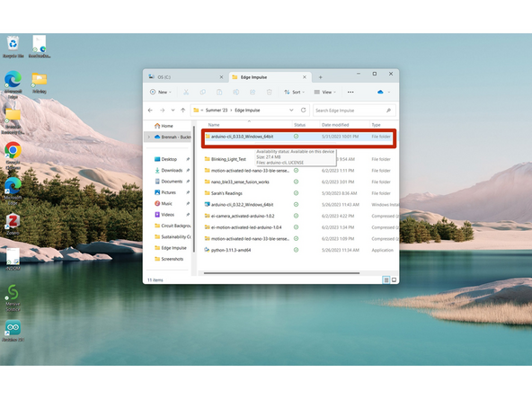Open the See more ellipsis menu
The image size is (532, 399).
coord(350,92)
